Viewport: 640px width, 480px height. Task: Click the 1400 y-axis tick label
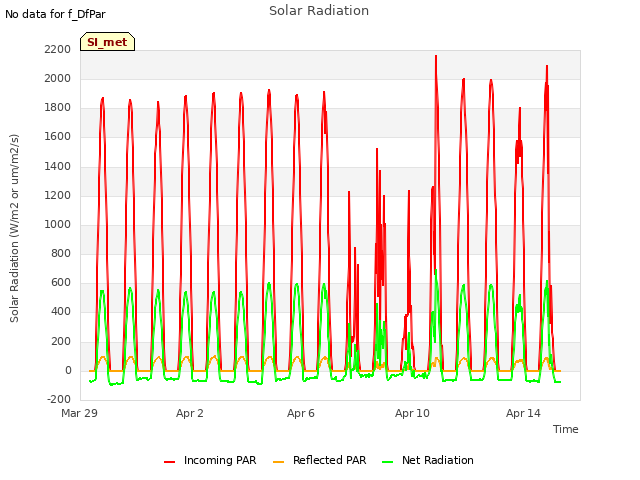(58, 167)
